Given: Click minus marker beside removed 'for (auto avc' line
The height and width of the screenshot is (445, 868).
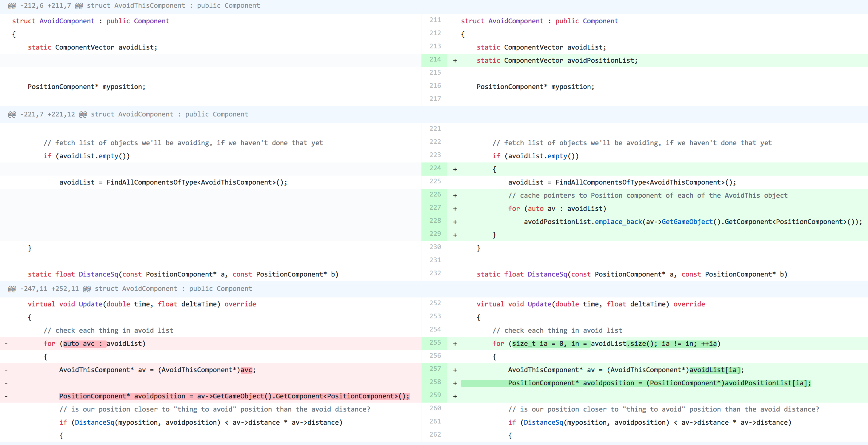Looking at the screenshot, I should [x=6, y=344].
